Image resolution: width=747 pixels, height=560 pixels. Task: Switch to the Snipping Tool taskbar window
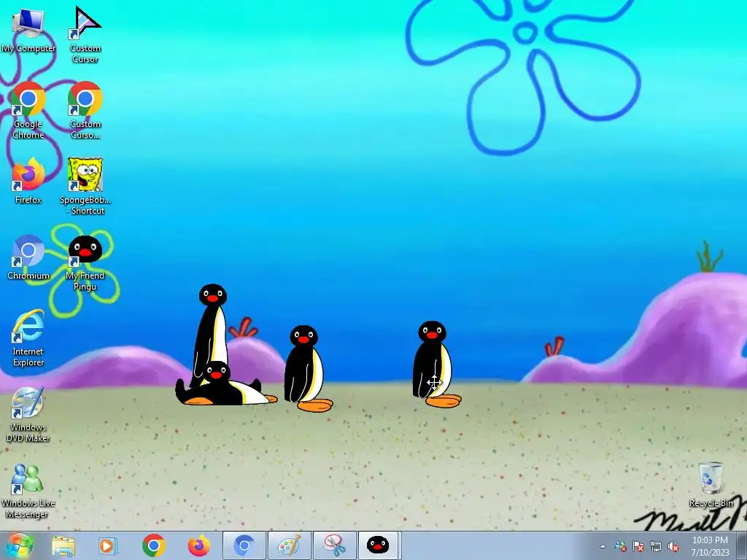(335, 545)
